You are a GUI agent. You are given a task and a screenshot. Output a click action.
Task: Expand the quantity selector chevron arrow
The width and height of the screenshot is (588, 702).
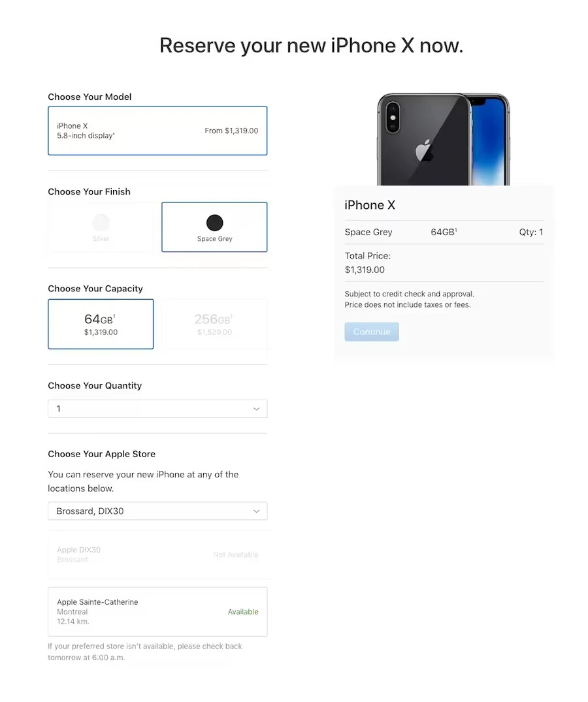click(x=257, y=409)
